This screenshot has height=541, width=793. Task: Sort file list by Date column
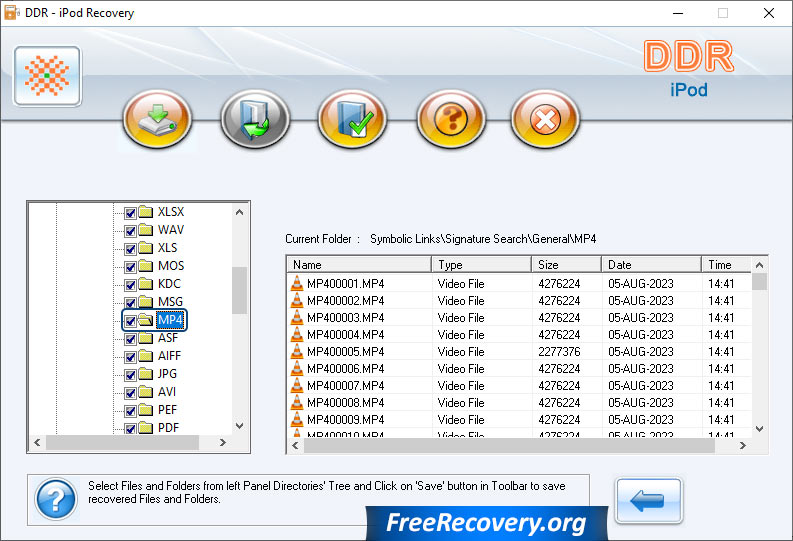[651, 264]
